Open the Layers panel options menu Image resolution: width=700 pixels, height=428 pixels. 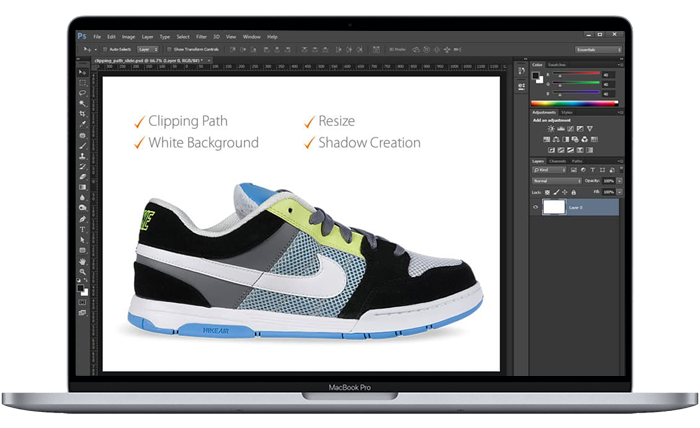coord(621,161)
